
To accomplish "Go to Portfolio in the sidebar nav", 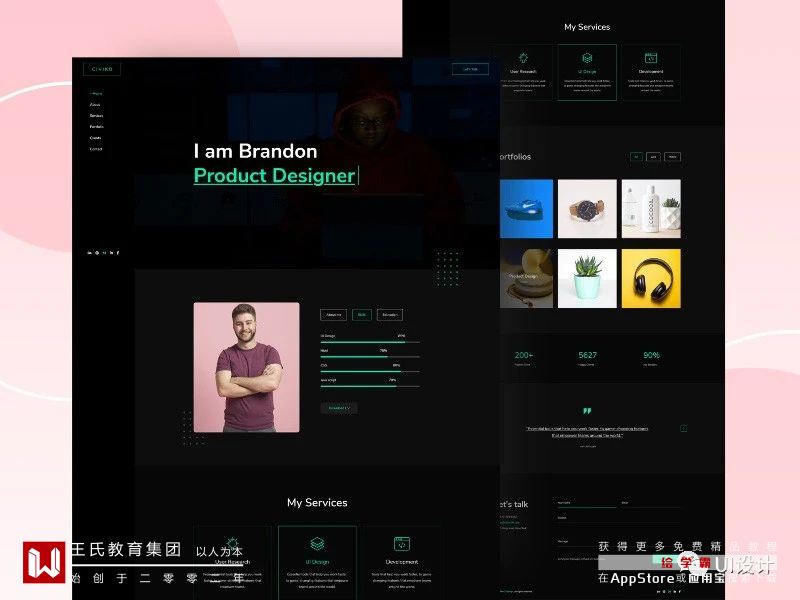I will click(x=96, y=127).
